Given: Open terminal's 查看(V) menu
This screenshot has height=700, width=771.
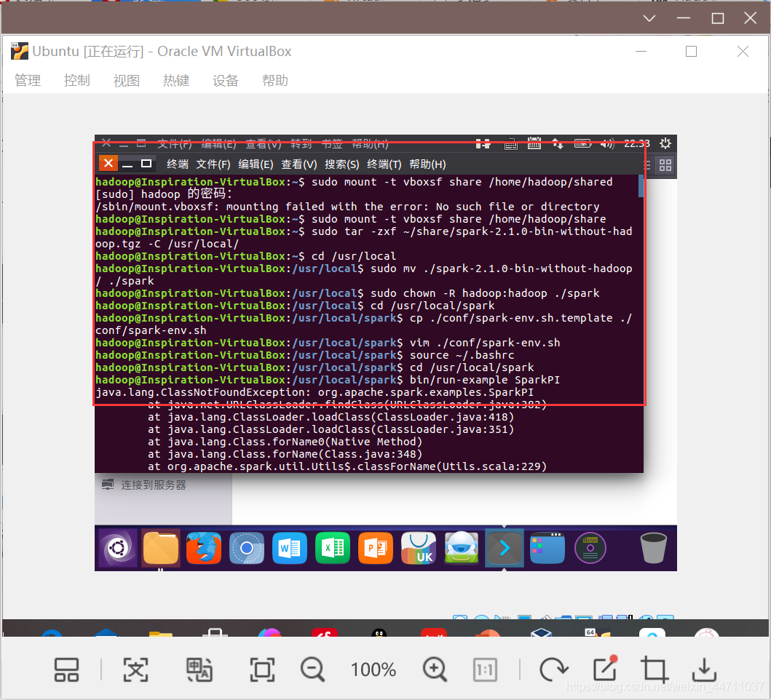Looking at the screenshot, I should [x=299, y=164].
